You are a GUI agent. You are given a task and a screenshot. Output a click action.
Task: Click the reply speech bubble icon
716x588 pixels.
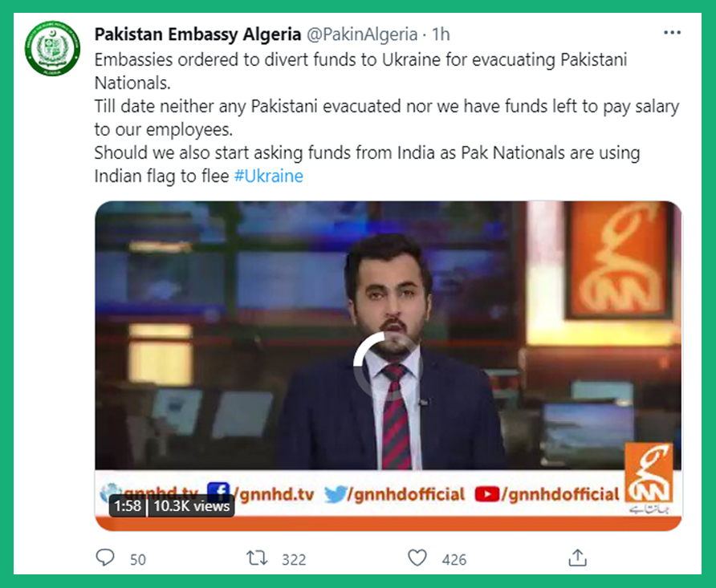tap(105, 558)
